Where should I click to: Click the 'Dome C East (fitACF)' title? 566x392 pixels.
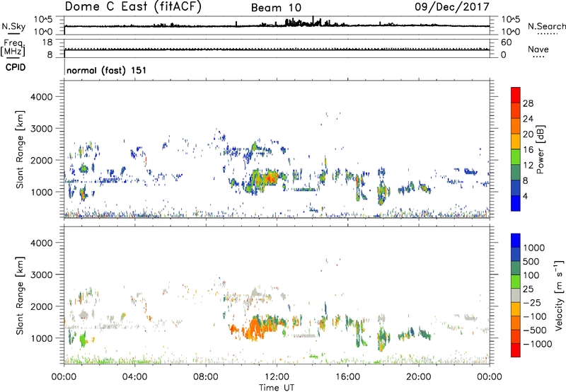pyautogui.click(x=133, y=7)
